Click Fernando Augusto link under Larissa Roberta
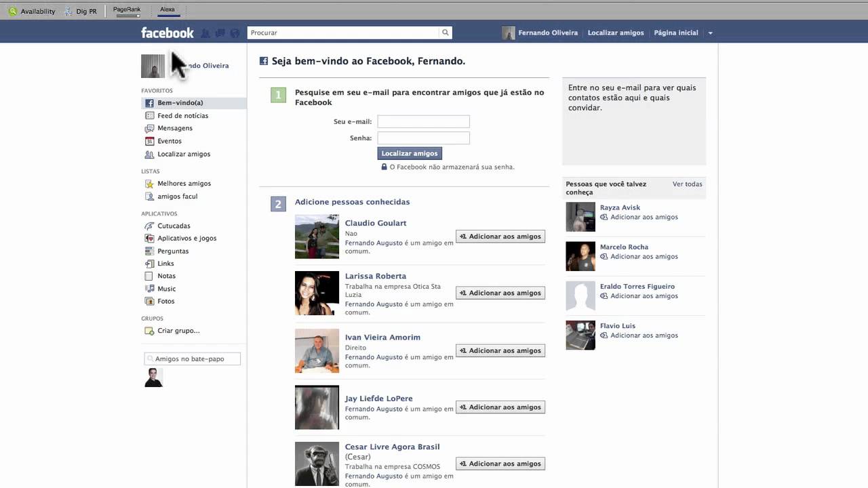The image size is (868, 488). pos(374,304)
